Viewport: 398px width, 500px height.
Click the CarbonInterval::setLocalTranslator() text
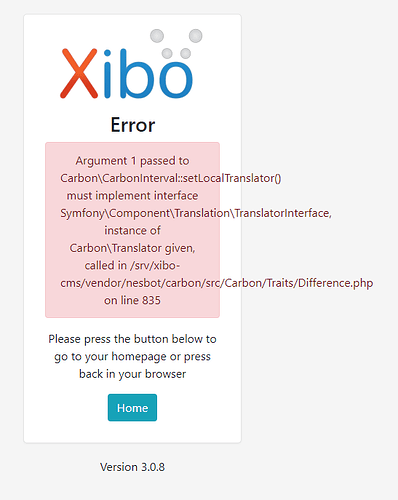tap(171, 178)
